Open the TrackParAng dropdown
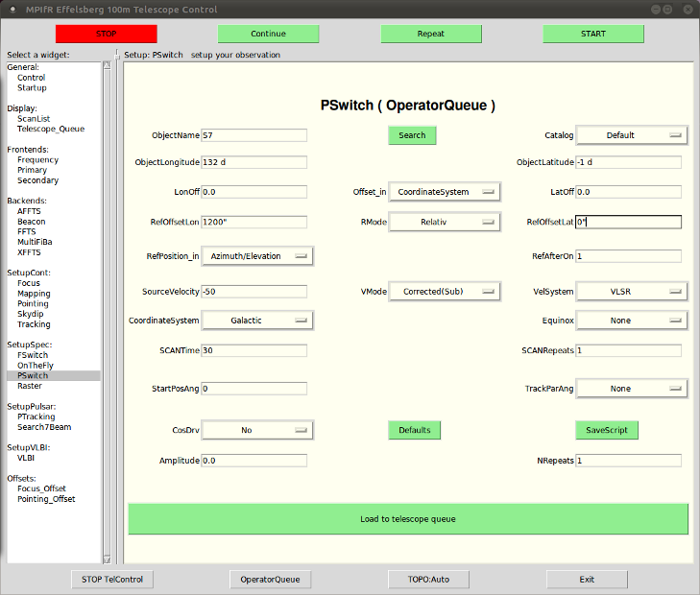Screen dimensions: 700x595 tap(632, 389)
